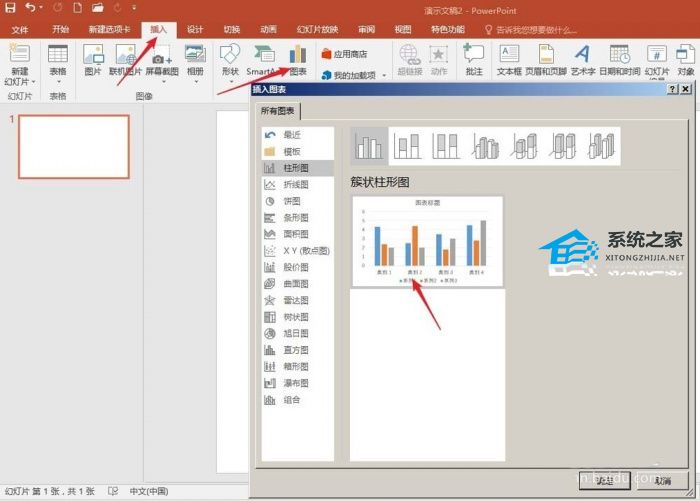Screen dimensions: 700x502
Task: Select 3-D 100% stacked column subtype
Action: click(562, 146)
